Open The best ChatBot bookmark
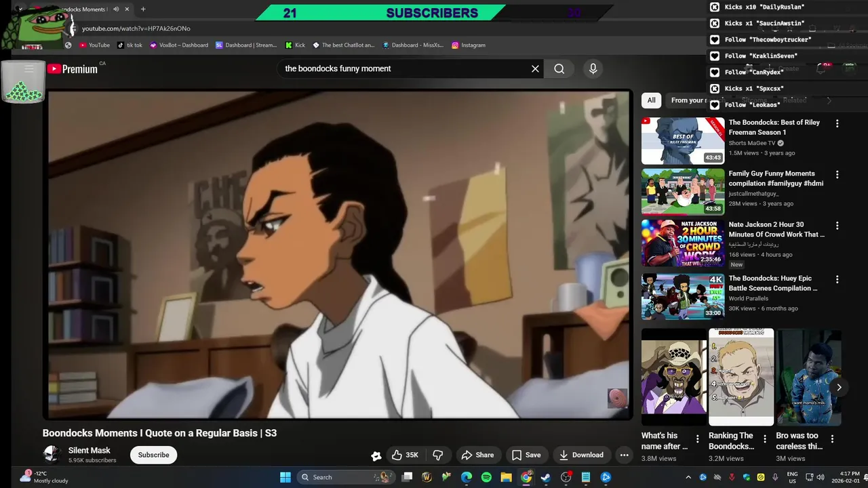 [343, 45]
